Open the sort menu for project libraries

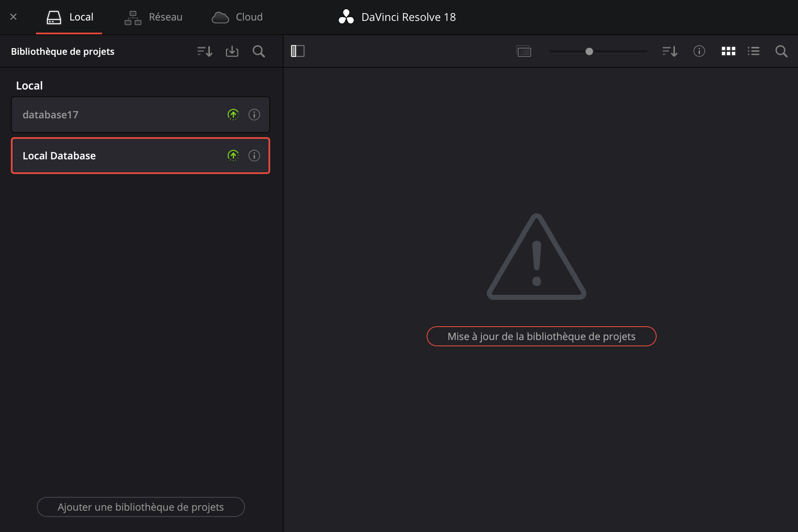(x=205, y=51)
